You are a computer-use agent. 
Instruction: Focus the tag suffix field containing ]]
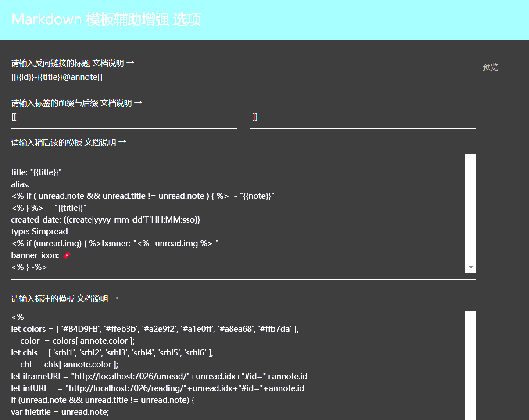click(363, 117)
